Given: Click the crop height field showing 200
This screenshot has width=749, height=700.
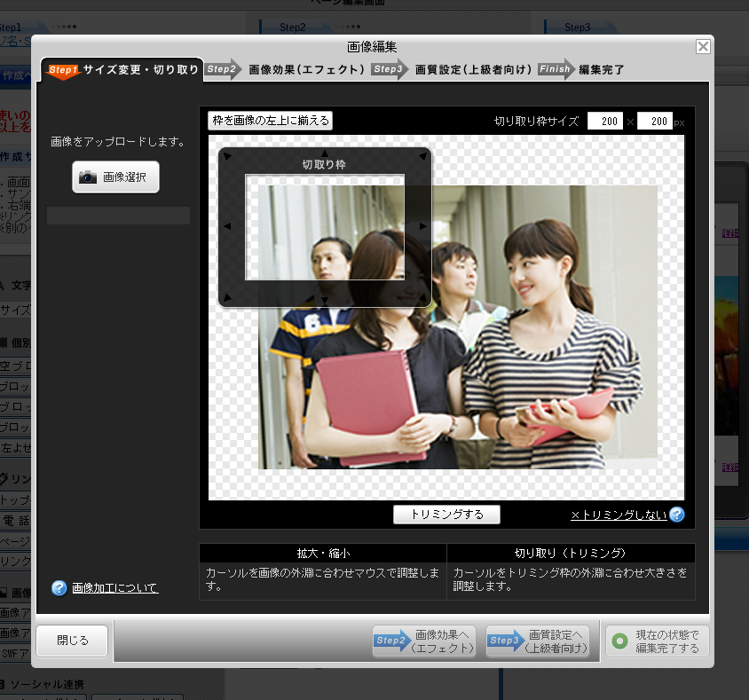Looking at the screenshot, I should tap(655, 121).
